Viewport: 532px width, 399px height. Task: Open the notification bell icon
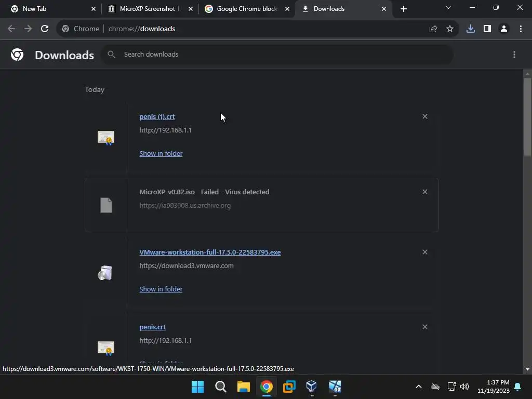pyautogui.click(x=517, y=387)
